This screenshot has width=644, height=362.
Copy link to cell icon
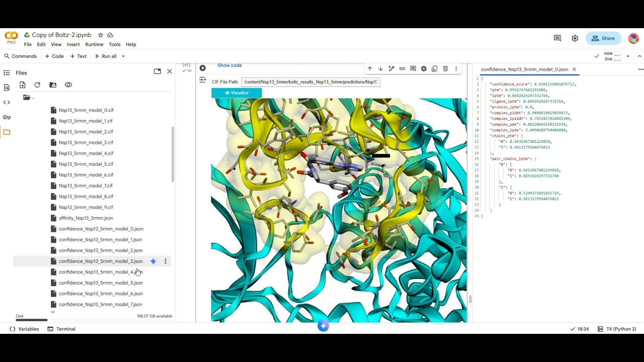click(x=402, y=69)
